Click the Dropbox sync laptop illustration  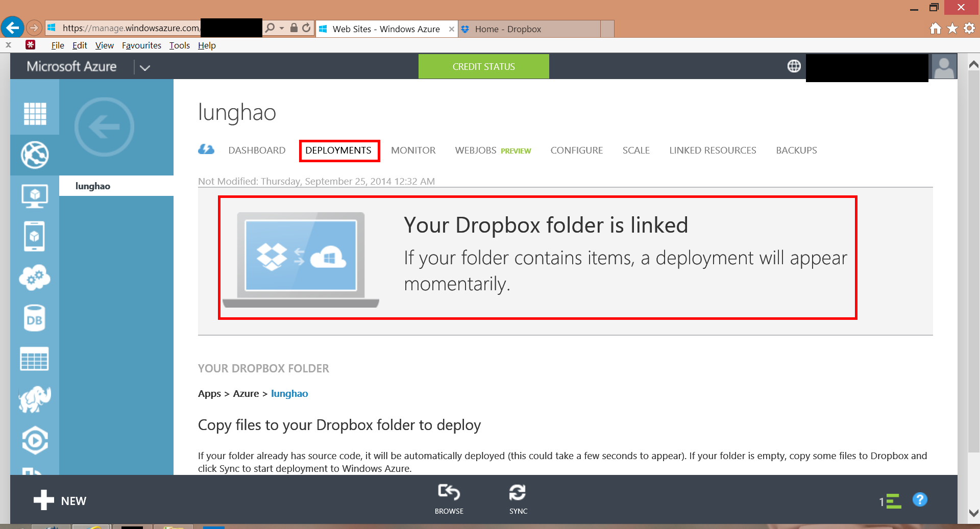[301, 260]
